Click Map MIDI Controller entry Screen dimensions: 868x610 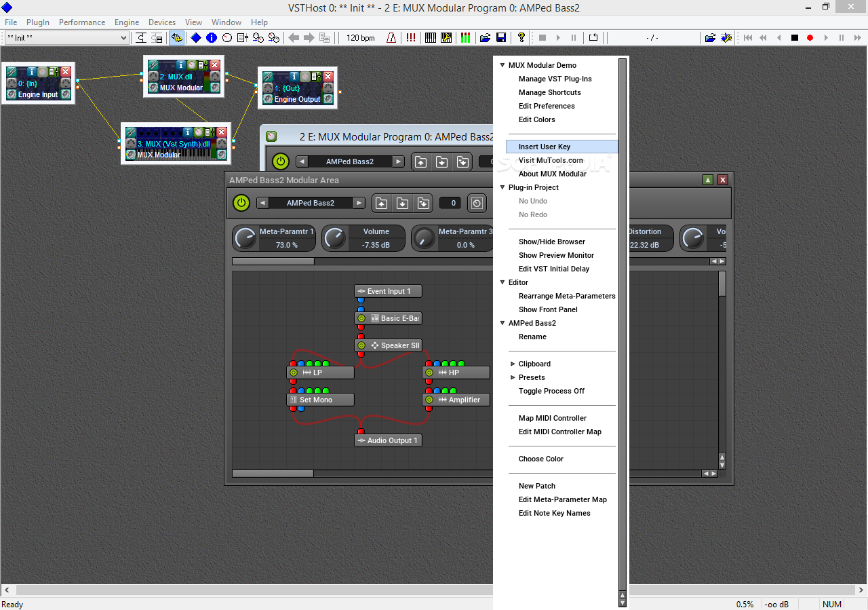553,418
